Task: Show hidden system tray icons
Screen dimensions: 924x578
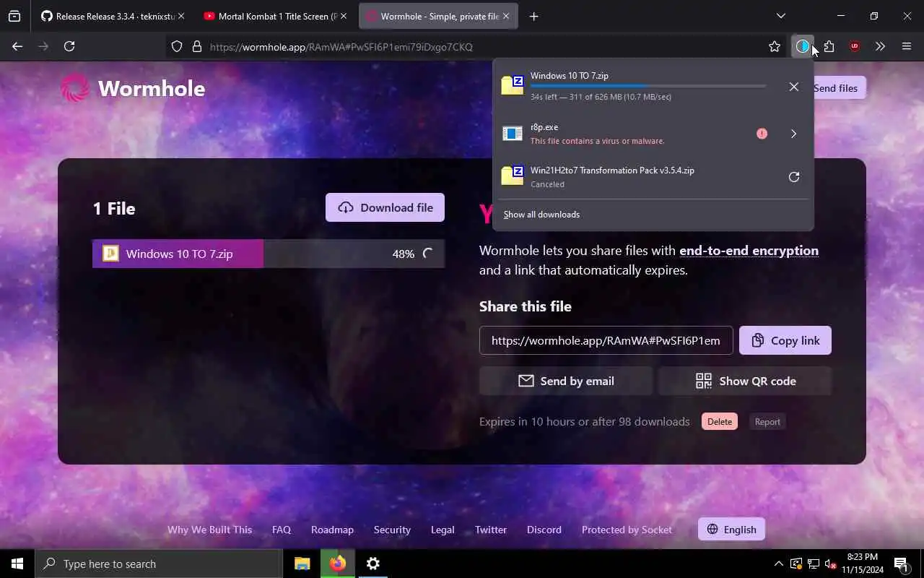Action: point(778,564)
